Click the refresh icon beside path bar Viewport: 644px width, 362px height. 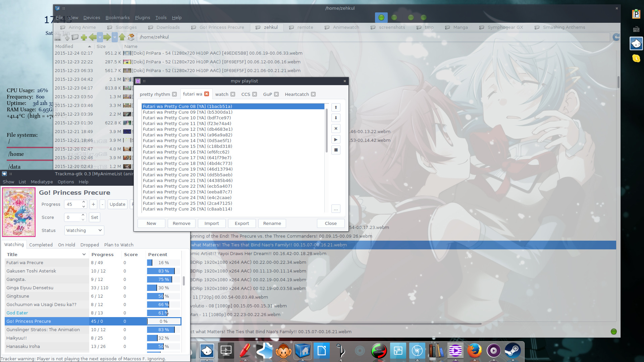[x=616, y=37]
